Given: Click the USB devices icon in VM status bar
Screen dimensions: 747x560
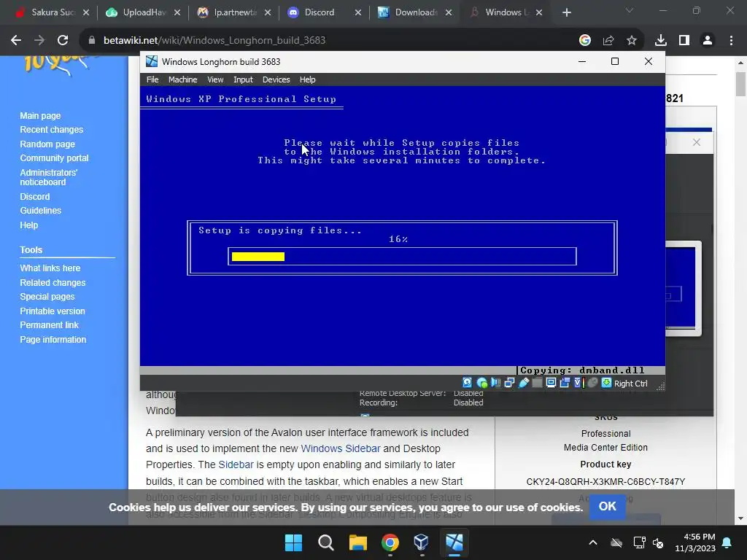Looking at the screenshot, I should tap(523, 383).
